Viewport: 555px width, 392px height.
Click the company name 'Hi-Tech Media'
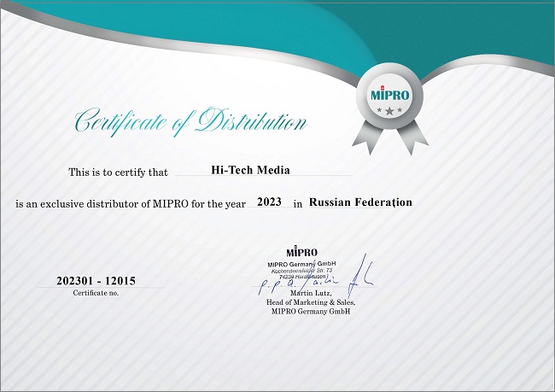(250, 170)
